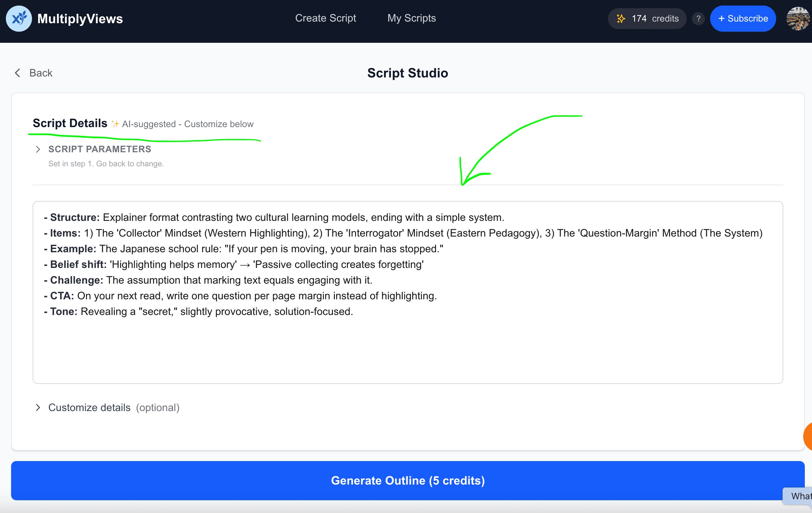The image size is (812, 513).
Task: Click Generate Outline (5 credits) button
Action: pyautogui.click(x=408, y=480)
